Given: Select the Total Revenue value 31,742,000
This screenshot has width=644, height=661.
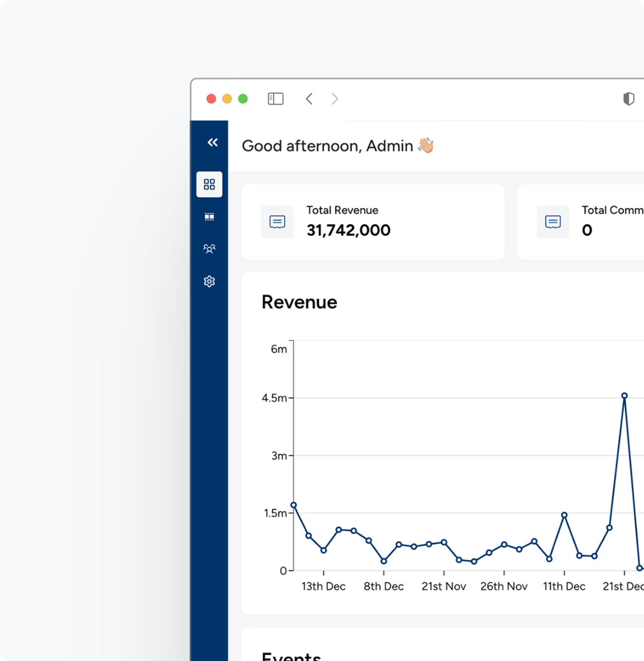Looking at the screenshot, I should (x=348, y=230).
